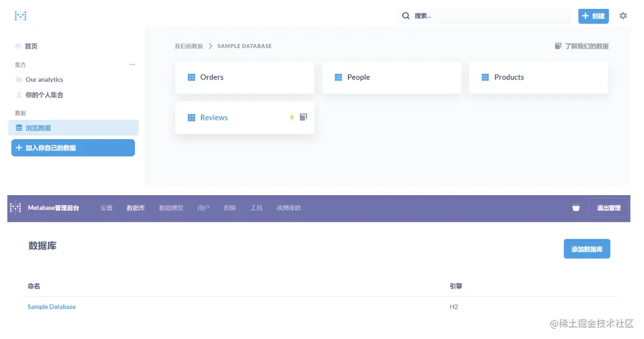This screenshot has width=644, height=339.
Task: Click the X-ray lightning bolt on Reviews
Action: pos(292,117)
